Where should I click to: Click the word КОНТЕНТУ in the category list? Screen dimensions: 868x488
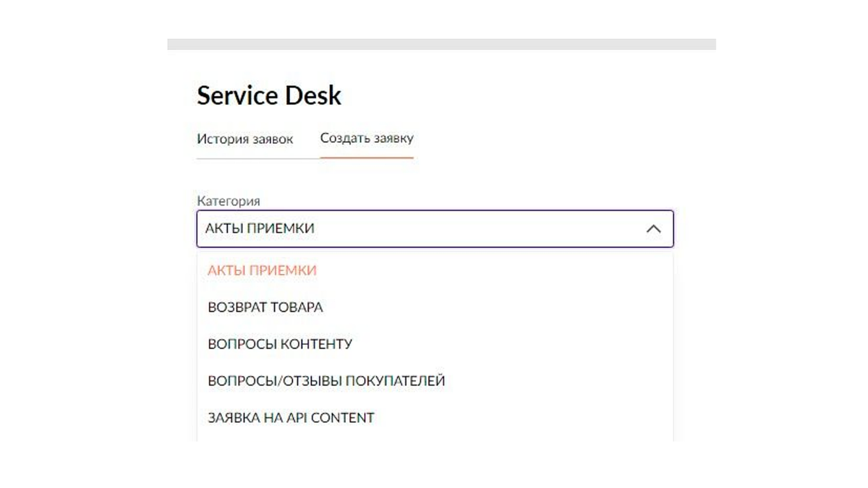click(316, 344)
